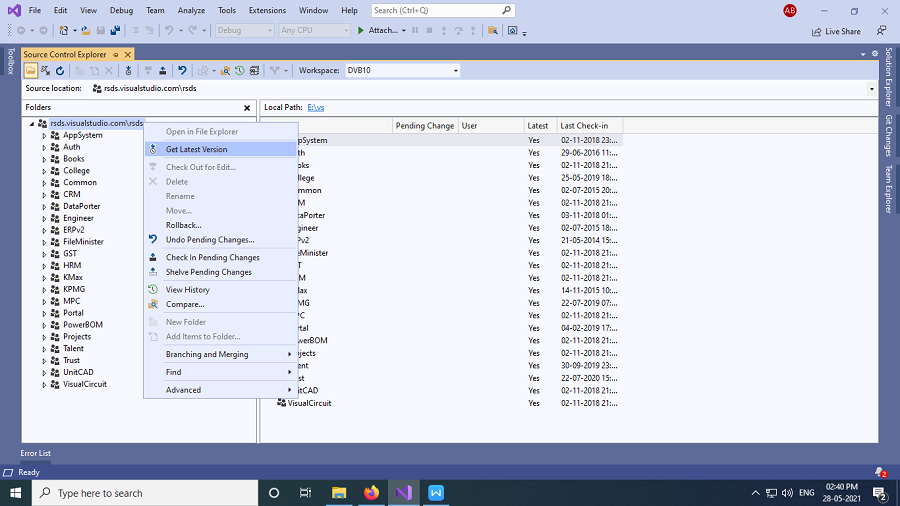The image size is (900, 506).
Task: Click the workspace mapping icon beside Refresh
Action: (45, 71)
